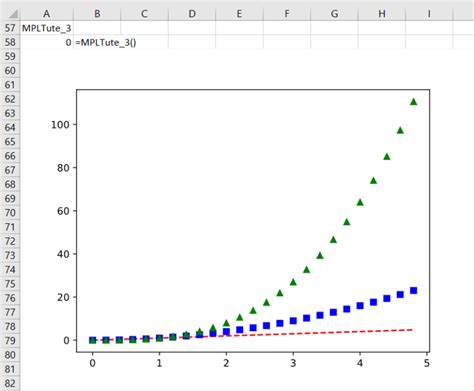Select row 60 header
The width and height of the screenshot is (474, 391).
[10, 71]
